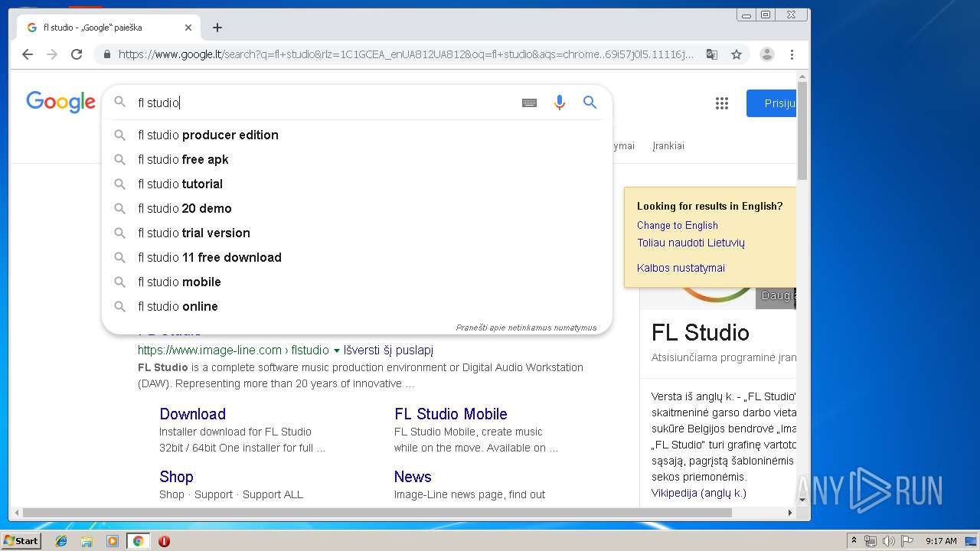This screenshot has width=980, height=551.
Task: Bookmark this page with the star icon
Action: pyautogui.click(x=737, y=54)
